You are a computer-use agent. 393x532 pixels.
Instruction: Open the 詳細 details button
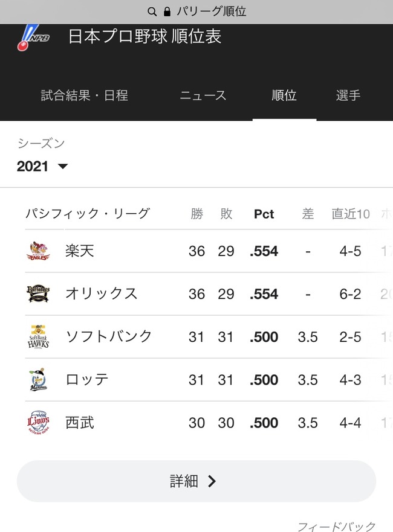197,481
